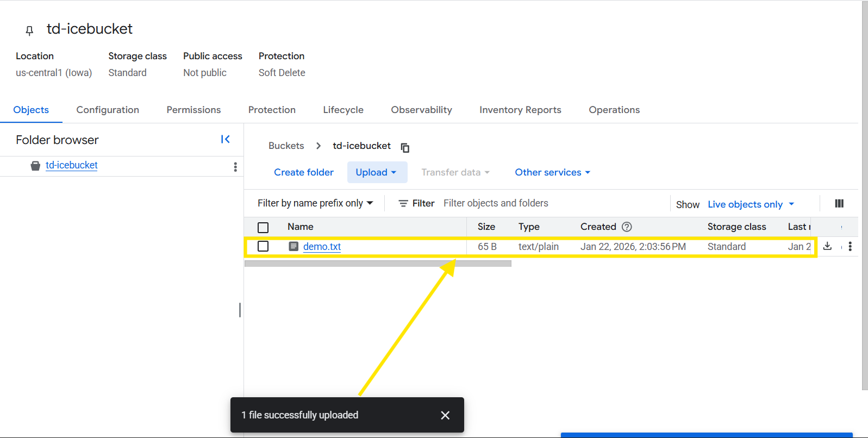Open the Upload dropdown

pyautogui.click(x=377, y=172)
